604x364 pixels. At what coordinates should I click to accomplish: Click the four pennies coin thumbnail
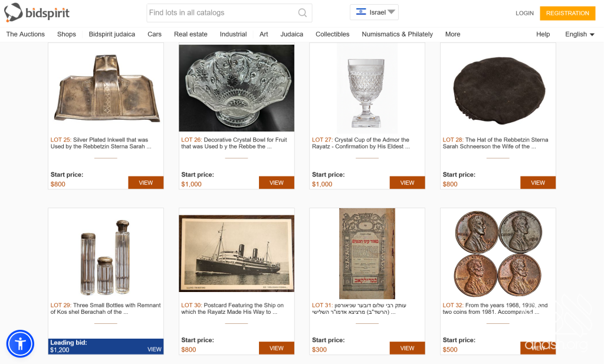coord(498,254)
